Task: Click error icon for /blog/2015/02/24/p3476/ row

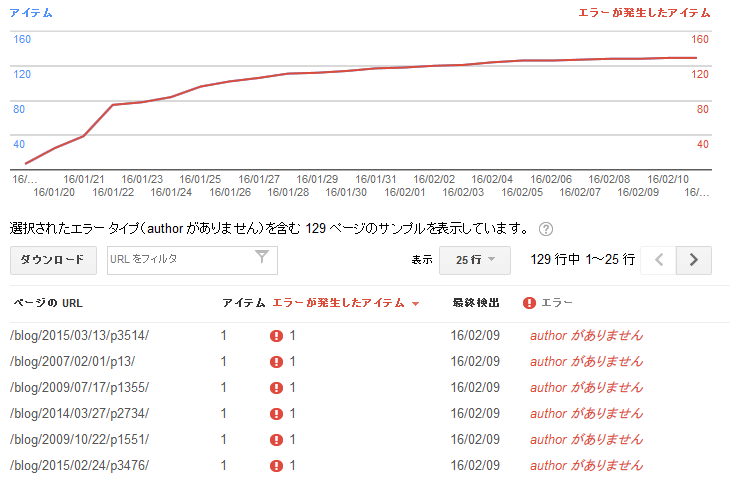Action: (x=276, y=466)
